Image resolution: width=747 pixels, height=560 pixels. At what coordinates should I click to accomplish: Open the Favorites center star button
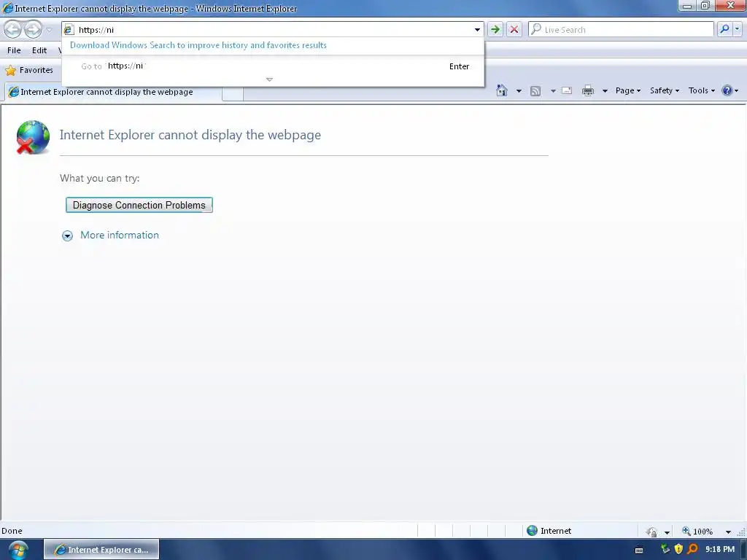pyautogui.click(x=29, y=70)
